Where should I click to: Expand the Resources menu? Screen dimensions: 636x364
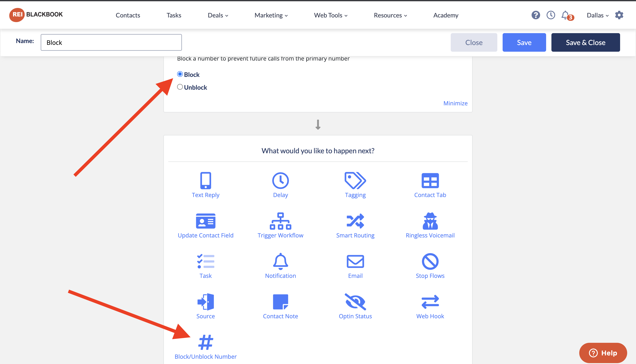point(390,15)
